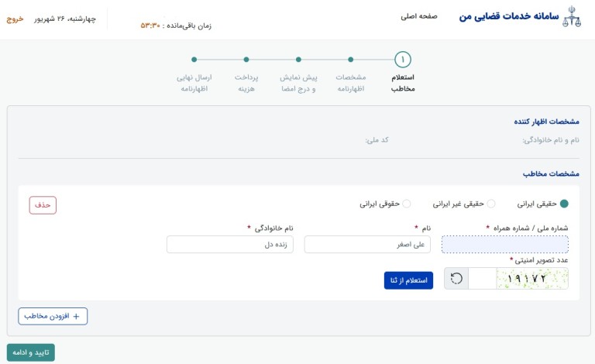Click the plus icon on افزودن مخاطب
Screen dimensions: 595x364
(76, 316)
